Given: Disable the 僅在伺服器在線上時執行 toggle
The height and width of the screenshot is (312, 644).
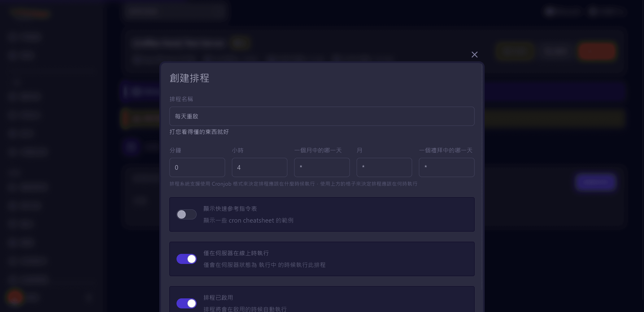Looking at the screenshot, I should click(x=187, y=259).
